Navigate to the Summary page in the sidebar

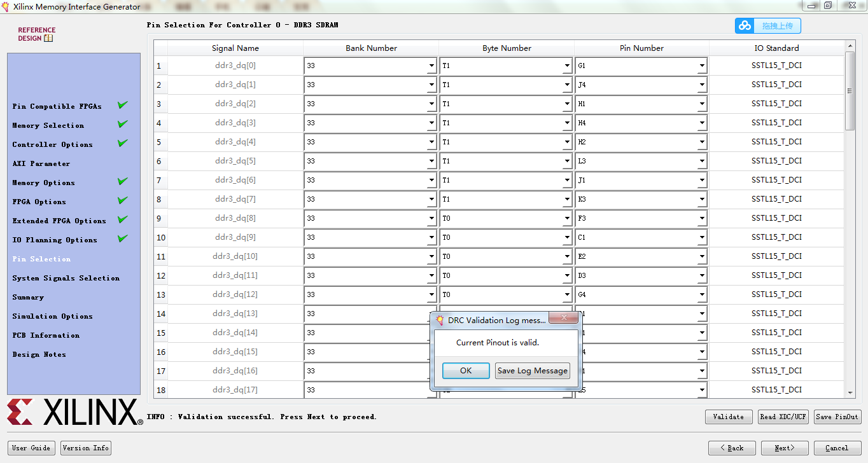coord(29,297)
